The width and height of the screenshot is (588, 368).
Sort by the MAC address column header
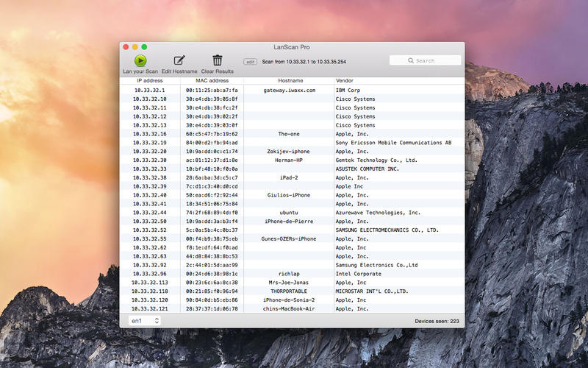click(x=212, y=80)
